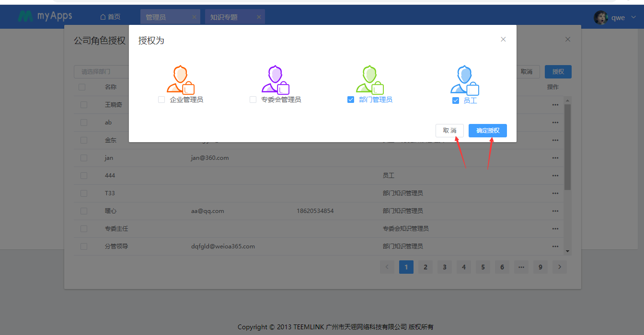Viewport: 644px width, 335px height.
Task: Click the blue 员工 role icon
Action: pyautogui.click(x=464, y=80)
